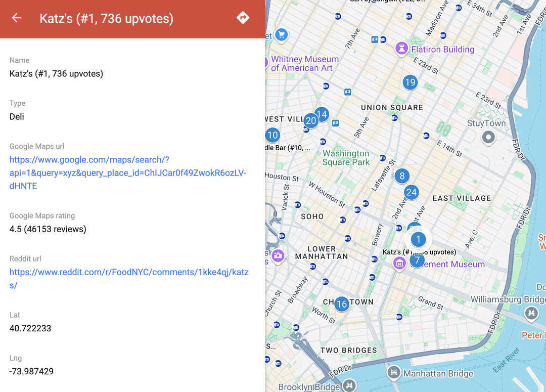Select map marker number 7

coord(417,260)
